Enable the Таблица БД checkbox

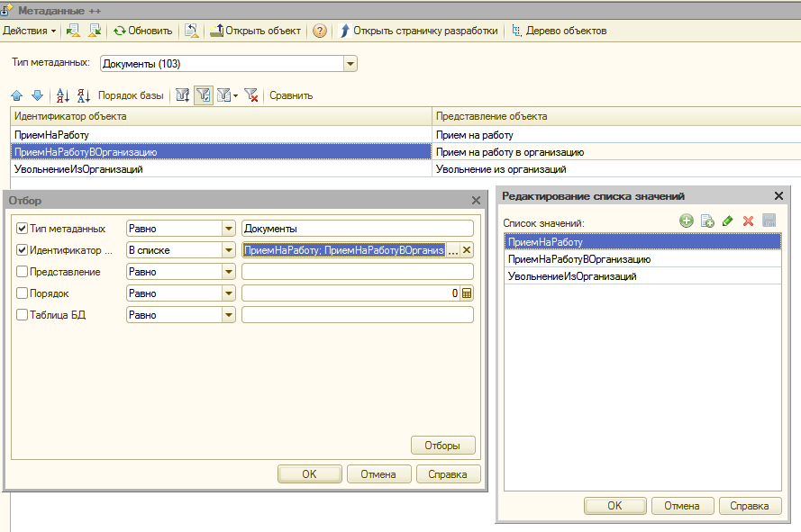(22, 314)
